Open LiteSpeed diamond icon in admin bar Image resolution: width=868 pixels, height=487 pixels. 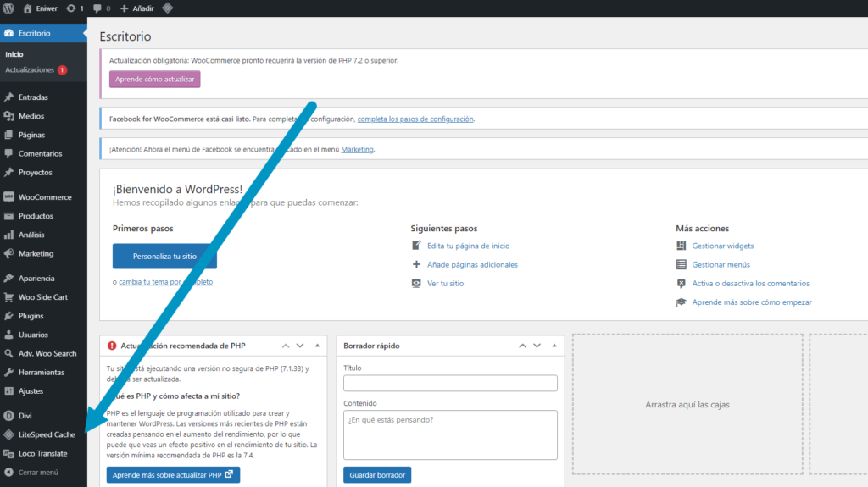point(168,8)
